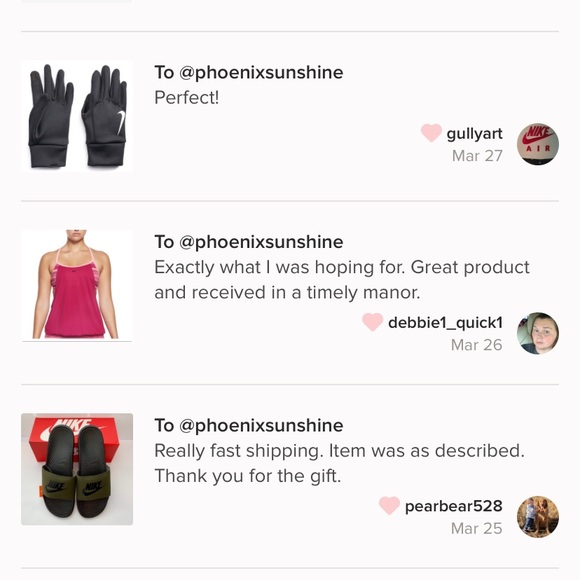Screen dimensions: 580x580
Task: Select the 'Perfect!' review comment
Action: [187, 98]
